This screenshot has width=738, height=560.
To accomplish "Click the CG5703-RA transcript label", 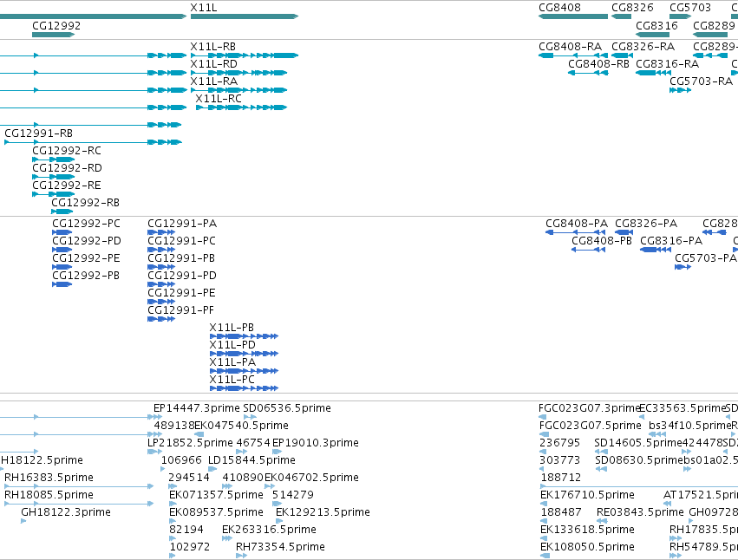I will (701, 81).
